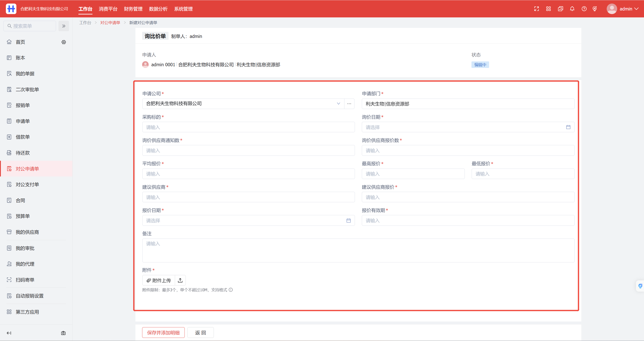
Task: Expand sidebar with double chevron button
Action: [64, 26]
